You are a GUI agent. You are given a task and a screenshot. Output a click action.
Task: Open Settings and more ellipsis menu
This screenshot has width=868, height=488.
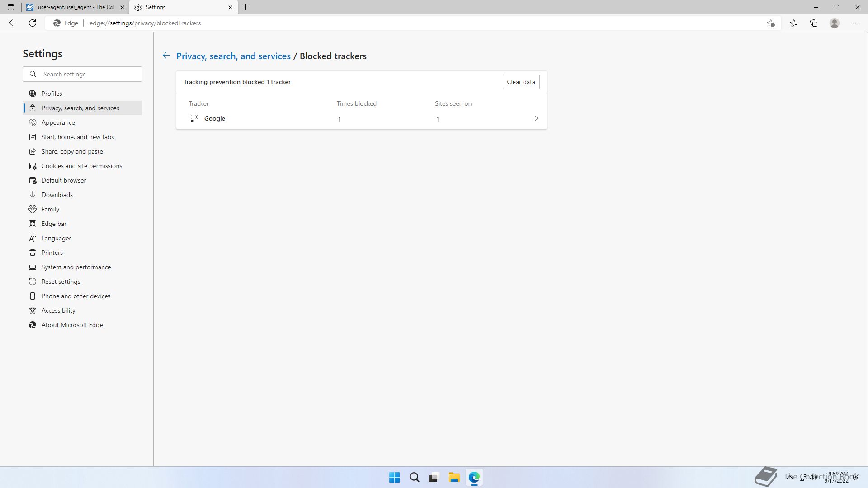point(855,23)
